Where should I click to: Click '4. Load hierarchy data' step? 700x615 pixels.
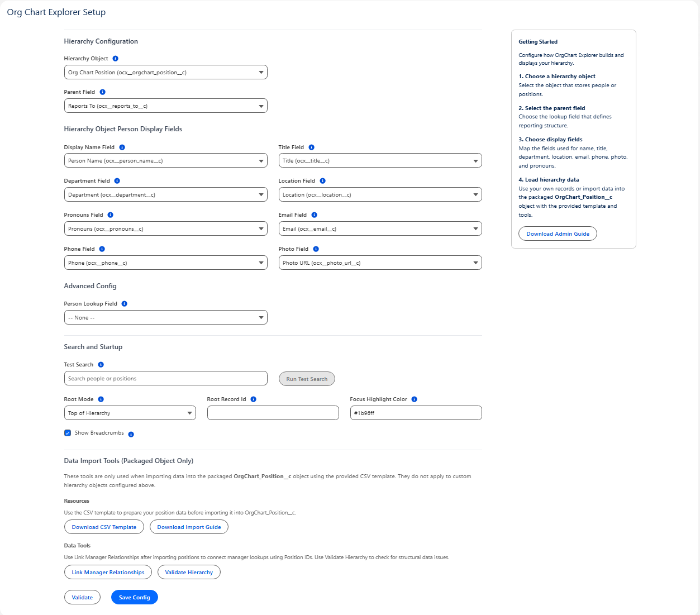point(549,180)
